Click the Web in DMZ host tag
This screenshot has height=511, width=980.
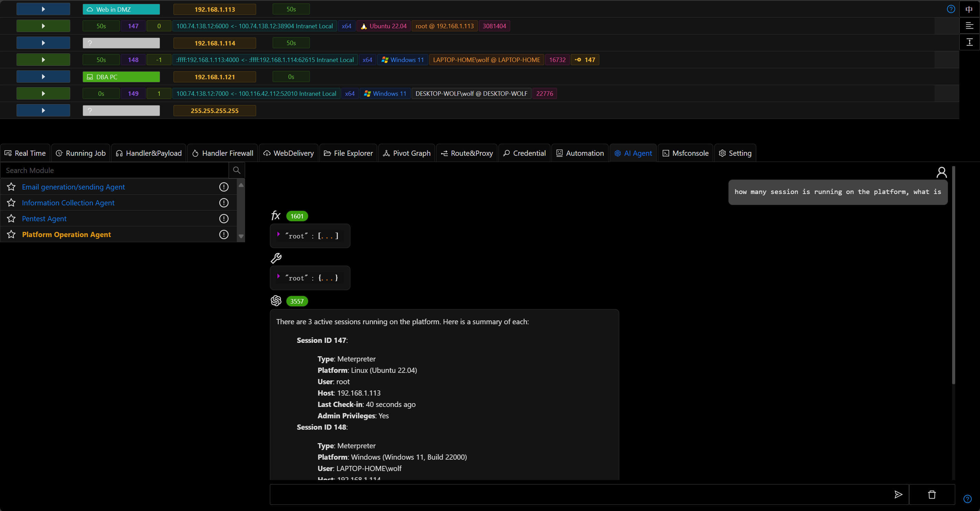click(x=121, y=10)
